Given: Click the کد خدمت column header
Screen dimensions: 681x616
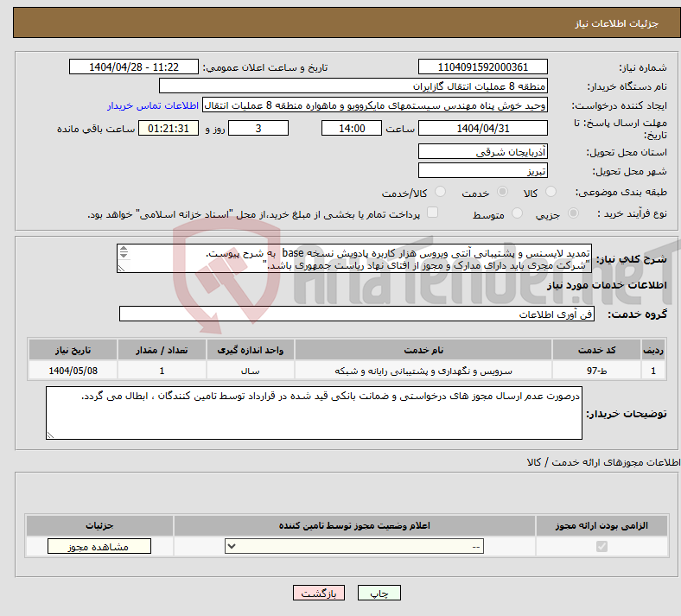Looking at the screenshot, I should [597, 350].
